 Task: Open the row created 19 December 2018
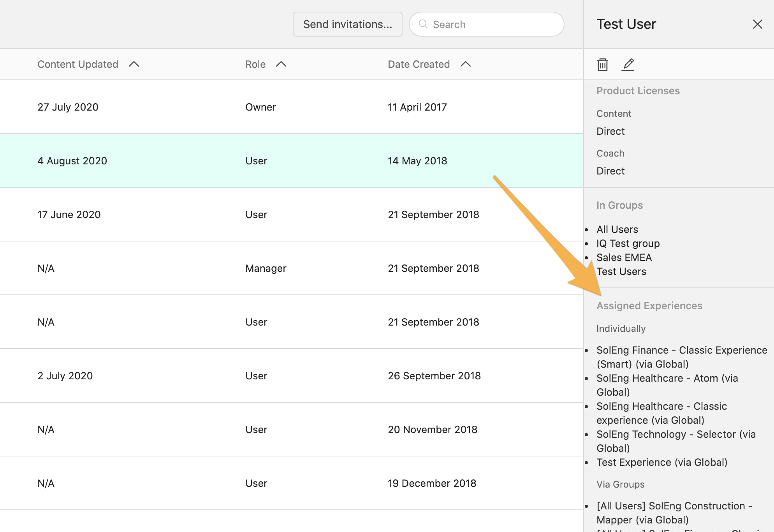[x=292, y=483]
